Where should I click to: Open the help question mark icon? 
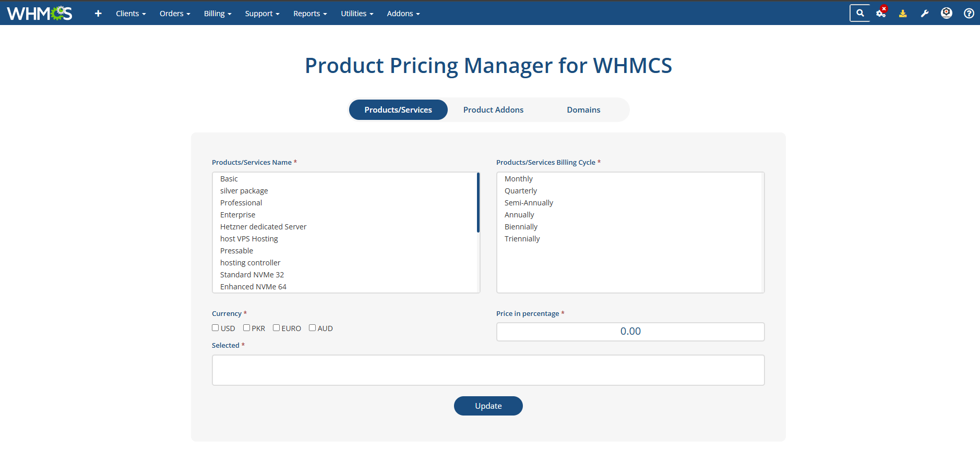pos(969,14)
